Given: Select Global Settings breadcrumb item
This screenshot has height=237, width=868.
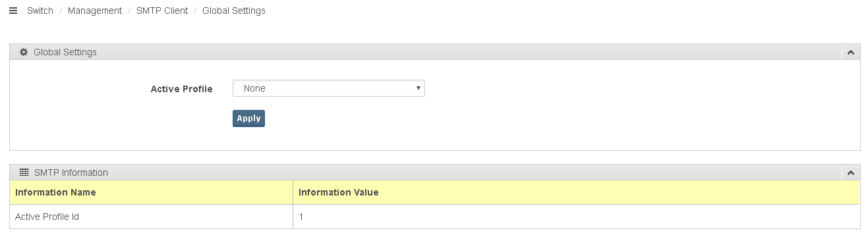Looking at the screenshot, I should 234,11.
